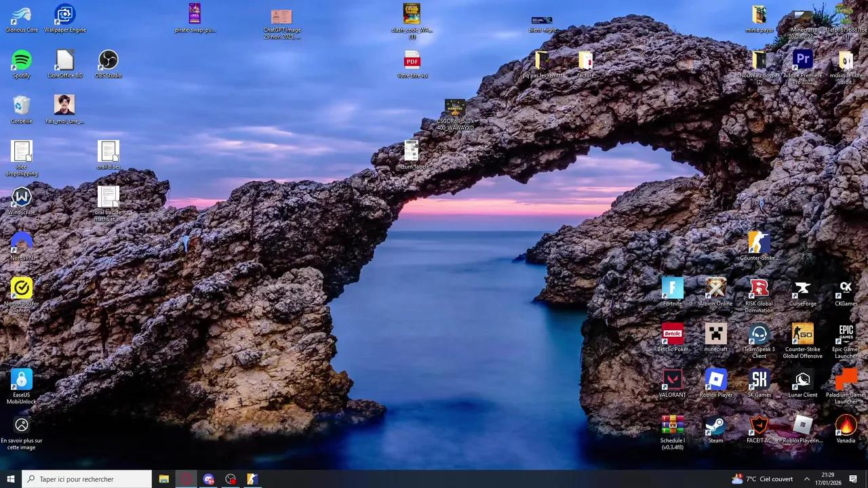Select the Spotify desktop shortcut
The width and height of the screenshot is (868, 488).
click(x=21, y=61)
